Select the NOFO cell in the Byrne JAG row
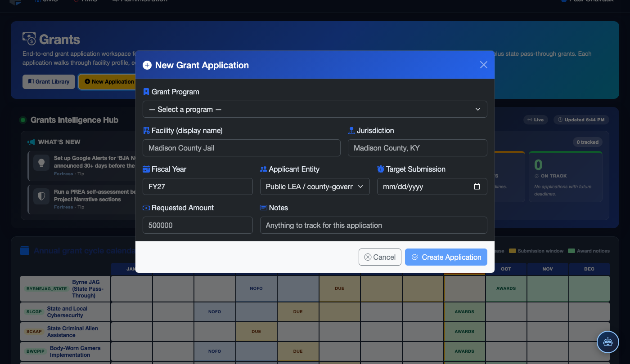This screenshot has height=364, width=630. [256, 289]
